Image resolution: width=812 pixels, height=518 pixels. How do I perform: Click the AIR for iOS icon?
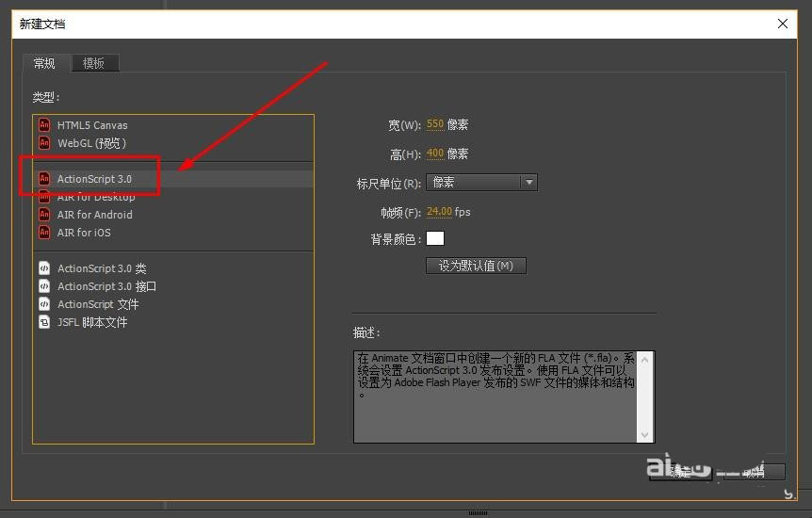tap(44, 232)
